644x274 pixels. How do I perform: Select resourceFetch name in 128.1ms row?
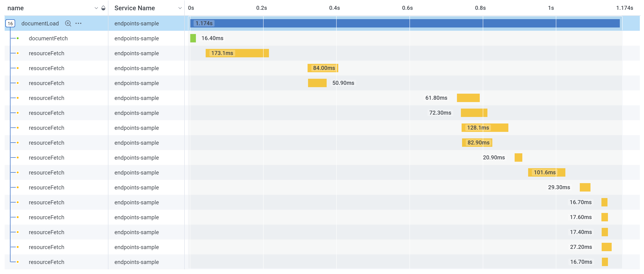point(47,128)
